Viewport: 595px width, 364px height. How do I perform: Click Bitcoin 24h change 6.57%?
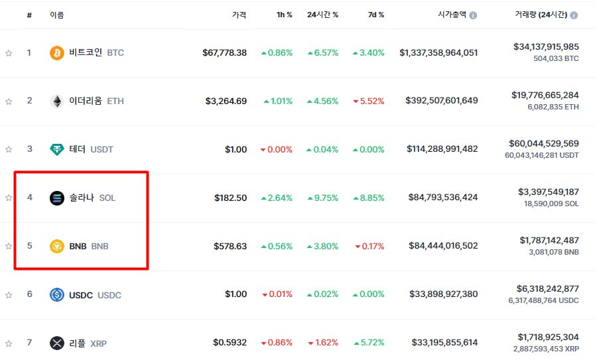(322, 52)
